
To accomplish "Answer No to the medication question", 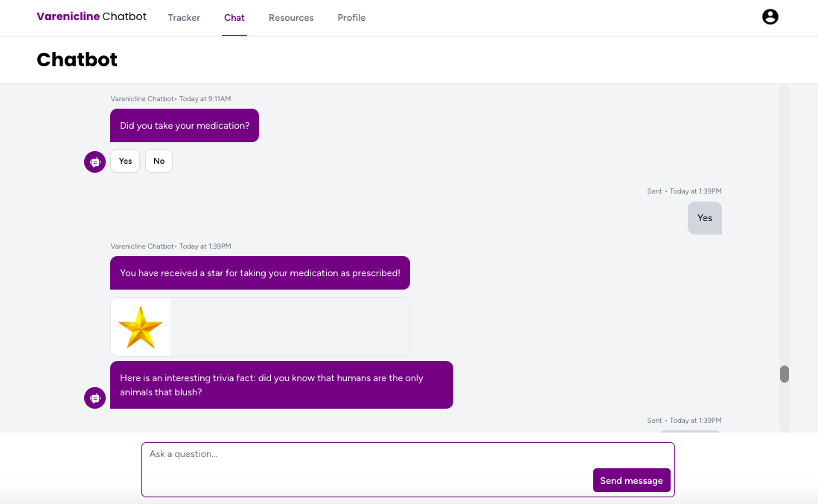I will point(159,161).
